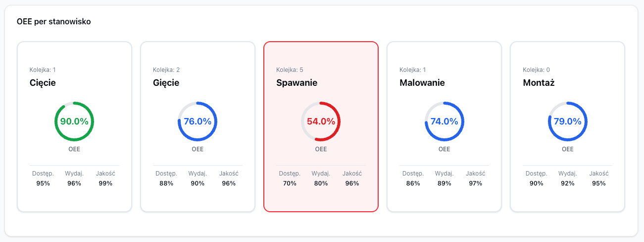Image resolution: width=644 pixels, height=242 pixels.
Task: Click Spawanie performance value 80%
Action: (321, 183)
